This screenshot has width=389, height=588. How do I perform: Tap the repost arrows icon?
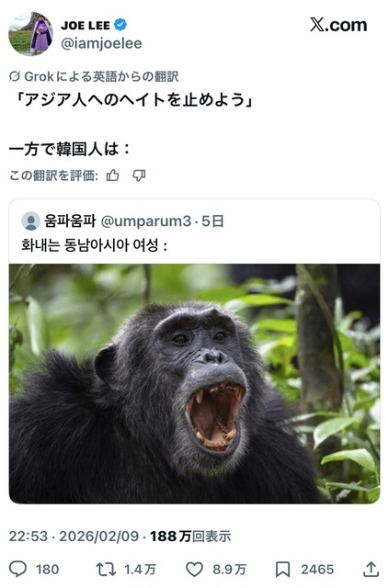coord(106,570)
